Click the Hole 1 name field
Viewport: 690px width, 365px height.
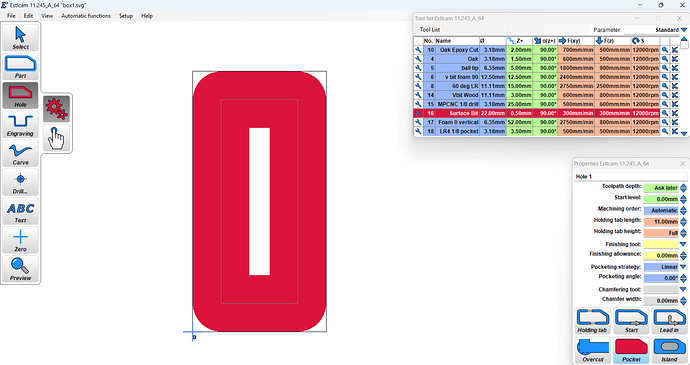click(x=631, y=177)
